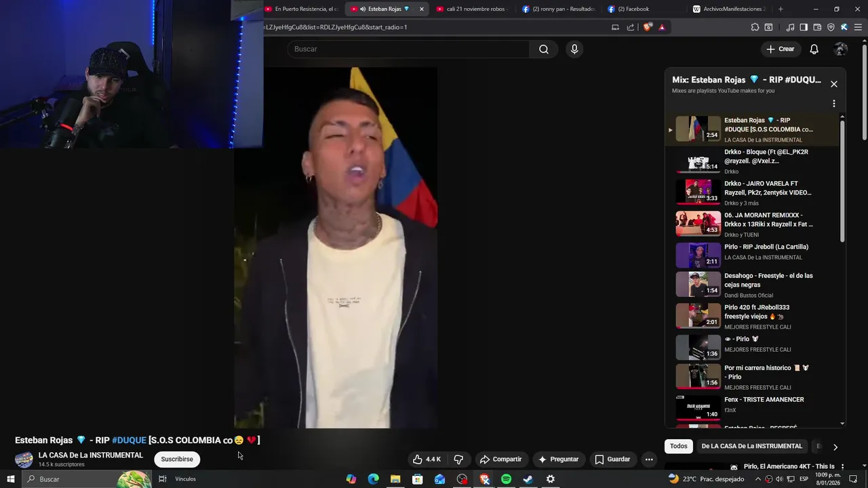Close the Esteban Rojas browser tab
Image resolution: width=868 pixels, height=488 pixels.
422,9
